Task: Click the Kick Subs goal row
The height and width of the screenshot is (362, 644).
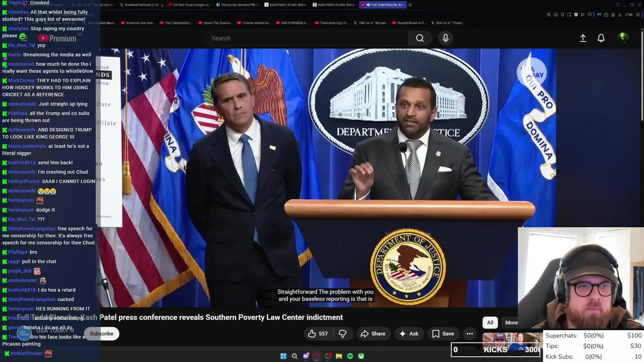Action: click(594, 356)
